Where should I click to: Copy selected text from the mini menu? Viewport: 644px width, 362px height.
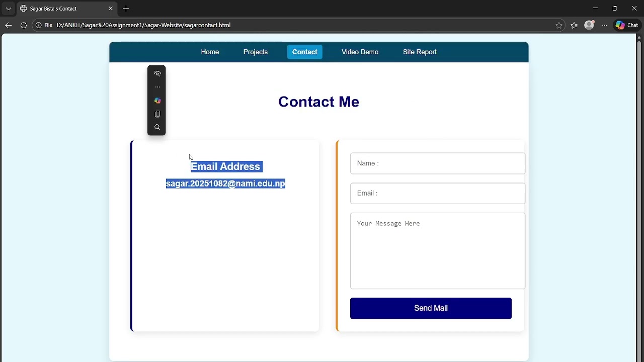(x=157, y=114)
